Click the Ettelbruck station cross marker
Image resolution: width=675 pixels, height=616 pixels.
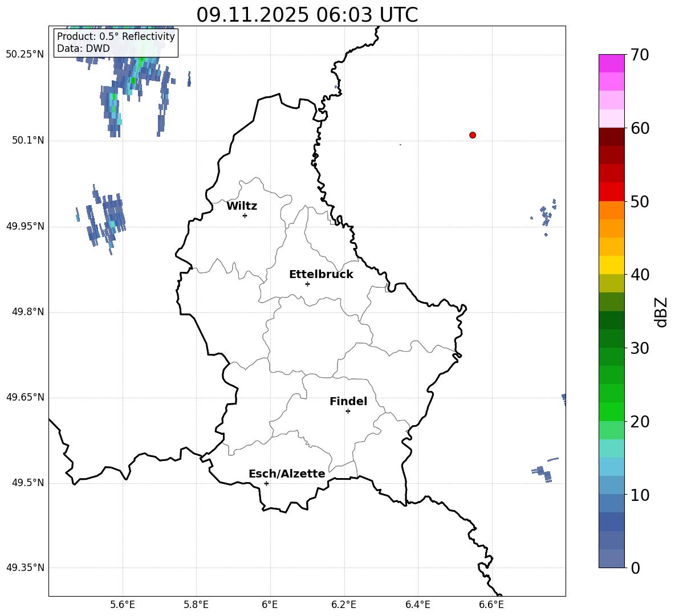point(307,284)
